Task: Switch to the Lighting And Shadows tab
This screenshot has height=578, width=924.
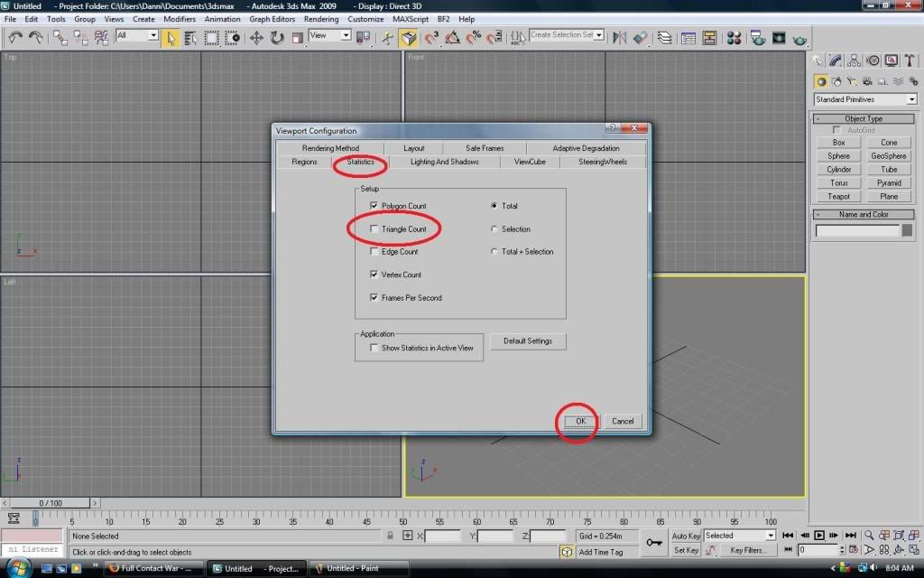Action: [x=444, y=162]
